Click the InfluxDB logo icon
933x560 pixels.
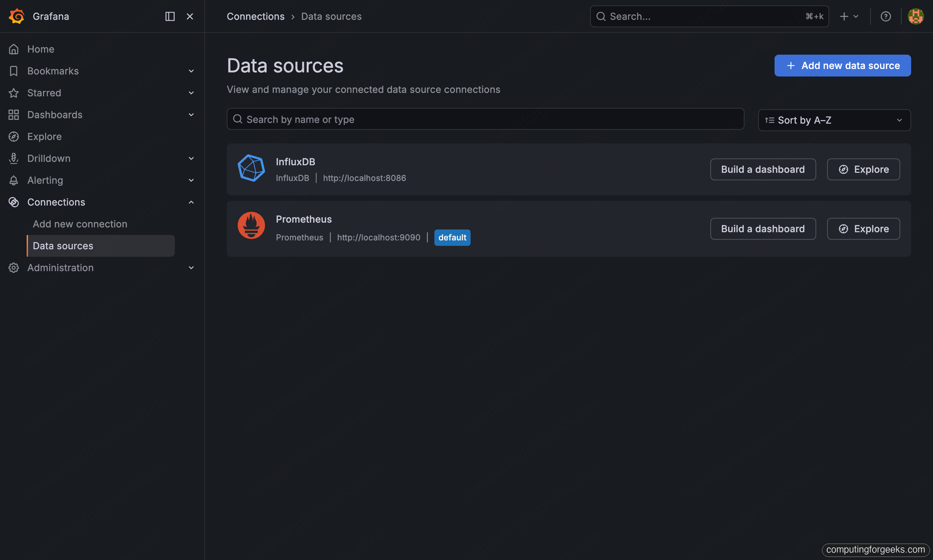tap(251, 168)
